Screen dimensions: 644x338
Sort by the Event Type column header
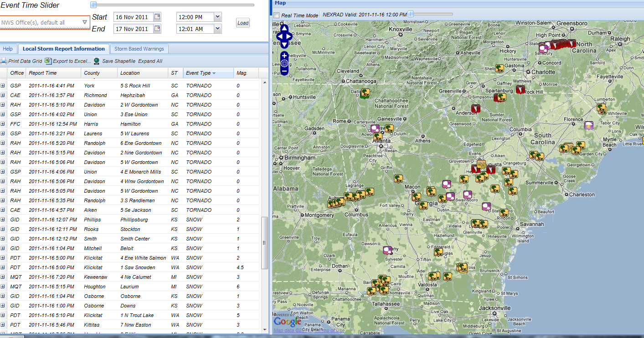click(x=208, y=73)
